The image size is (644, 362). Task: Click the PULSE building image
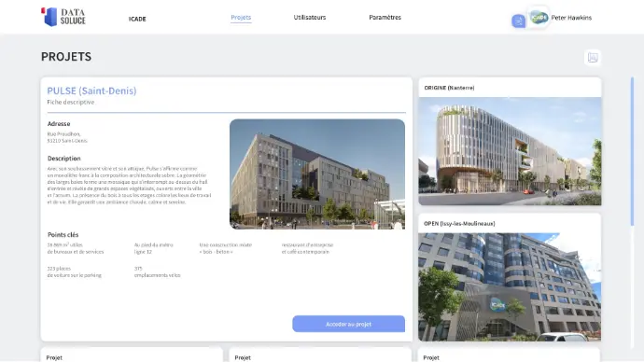point(317,174)
